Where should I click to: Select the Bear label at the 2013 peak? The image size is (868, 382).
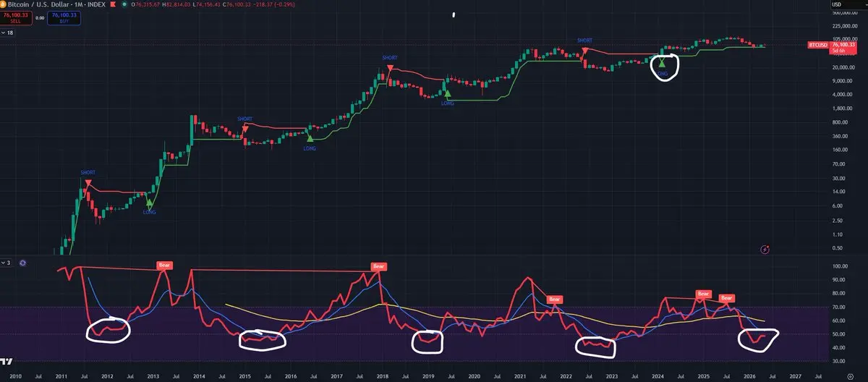coord(164,266)
